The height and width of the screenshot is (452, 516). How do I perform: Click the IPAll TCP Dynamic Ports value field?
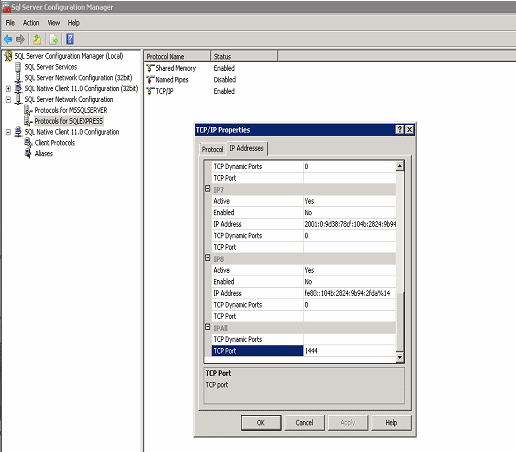tap(349, 339)
